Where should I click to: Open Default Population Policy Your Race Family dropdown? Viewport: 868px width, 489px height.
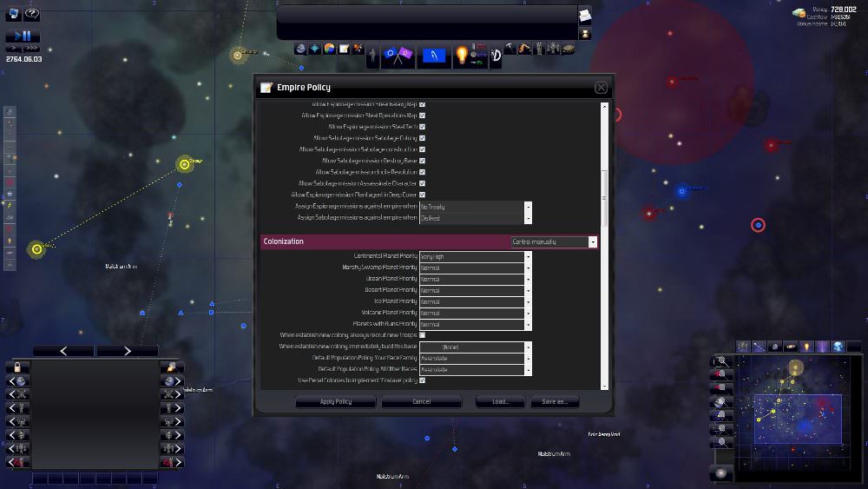(476, 359)
